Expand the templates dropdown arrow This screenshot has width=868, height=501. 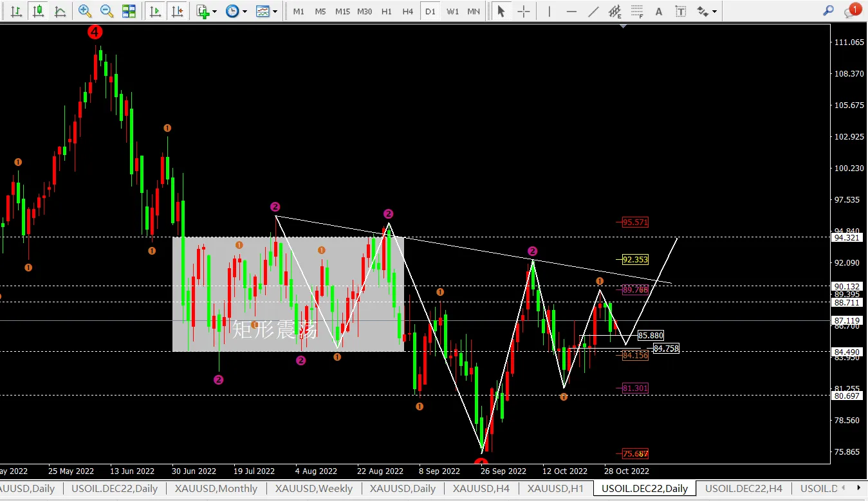275,12
